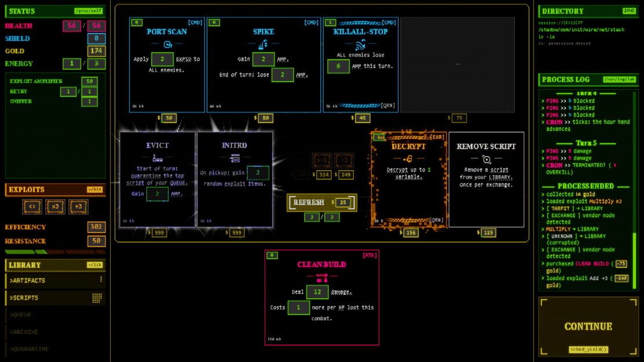Click the Decrypt card's lock icon
Viewport: 644px width, 362px height.
(x=408, y=159)
